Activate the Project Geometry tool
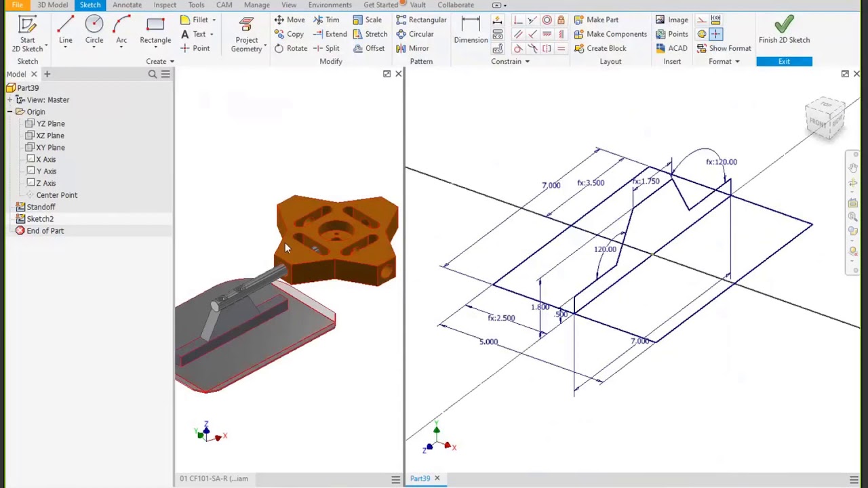This screenshot has width=868, height=488. [246, 35]
